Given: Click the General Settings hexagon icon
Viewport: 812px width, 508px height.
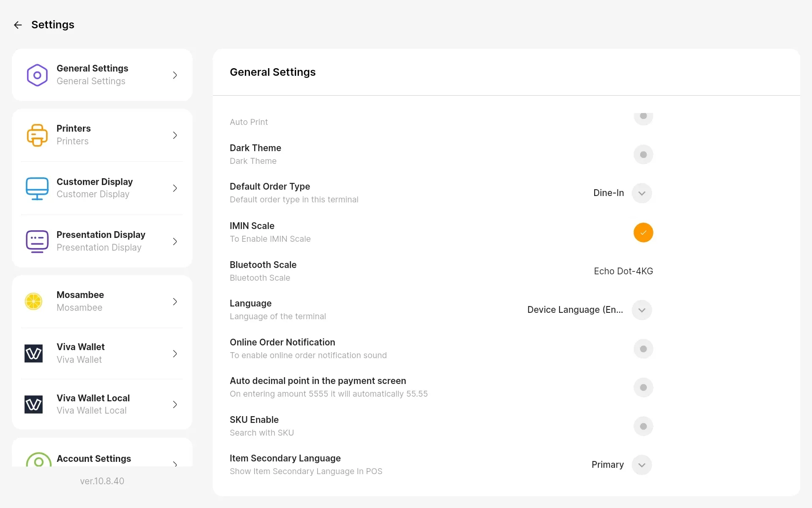Looking at the screenshot, I should 37,75.
